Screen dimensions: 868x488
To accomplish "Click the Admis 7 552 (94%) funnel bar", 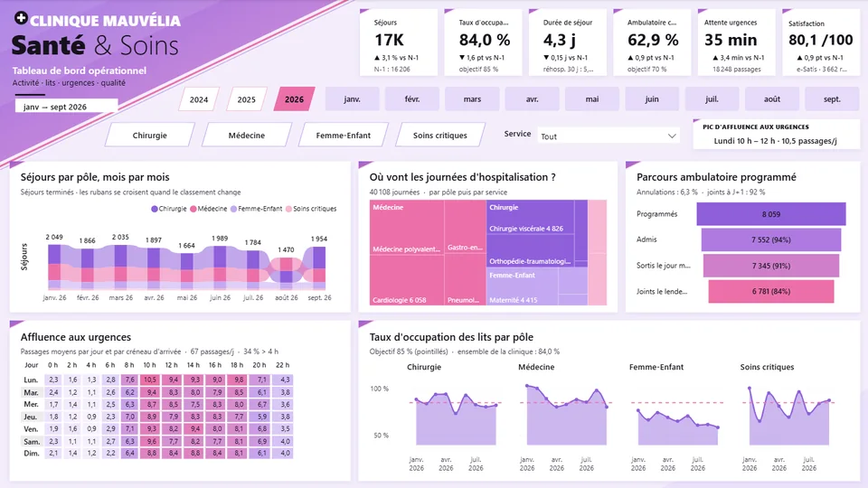I will [x=771, y=239].
